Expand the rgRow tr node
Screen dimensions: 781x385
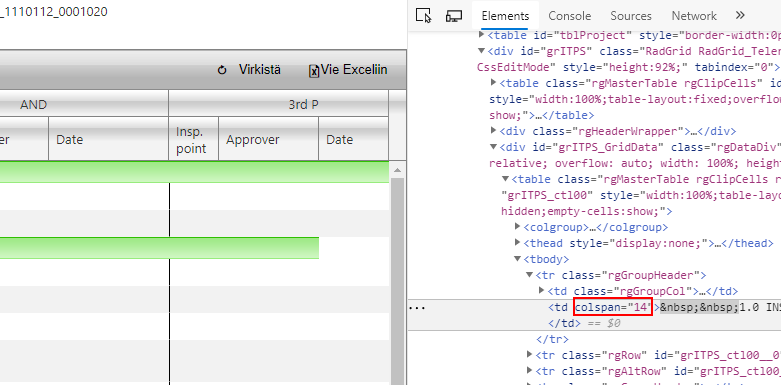[x=530, y=355]
